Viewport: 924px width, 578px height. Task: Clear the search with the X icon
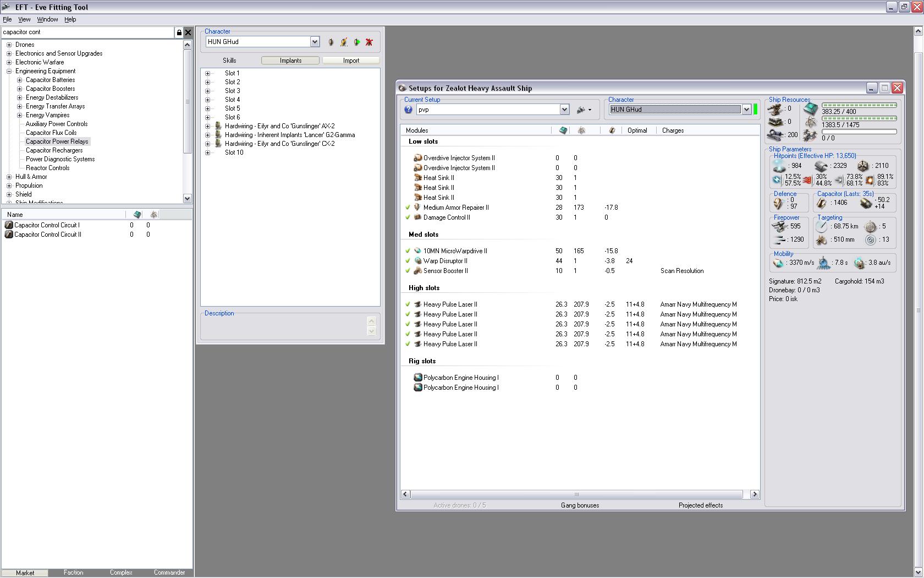click(x=188, y=32)
